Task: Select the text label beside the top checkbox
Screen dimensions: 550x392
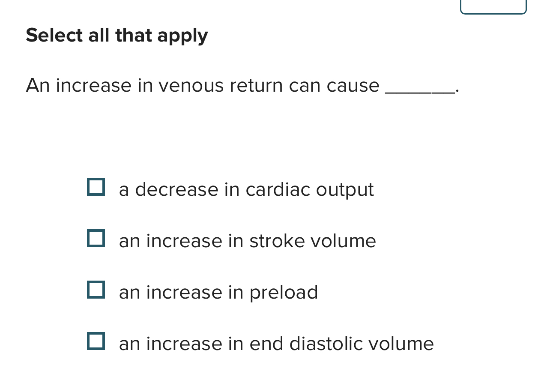Action: click(x=246, y=189)
